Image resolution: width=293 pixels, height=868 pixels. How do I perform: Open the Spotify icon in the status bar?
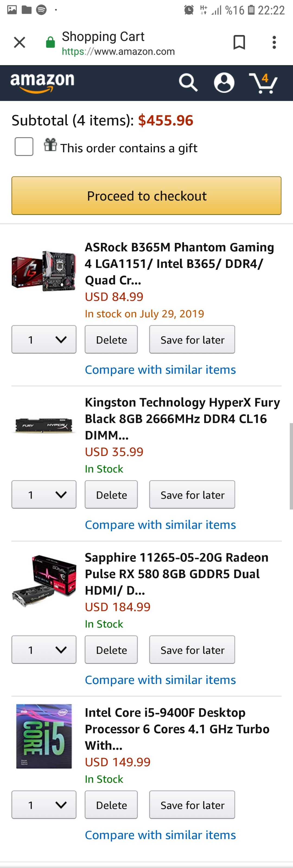(41, 9)
